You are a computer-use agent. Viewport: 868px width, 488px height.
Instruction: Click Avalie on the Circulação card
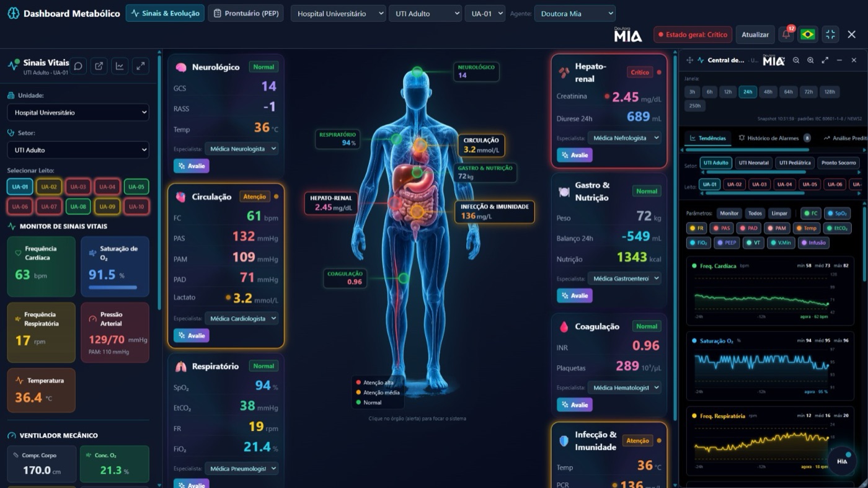tap(192, 335)
